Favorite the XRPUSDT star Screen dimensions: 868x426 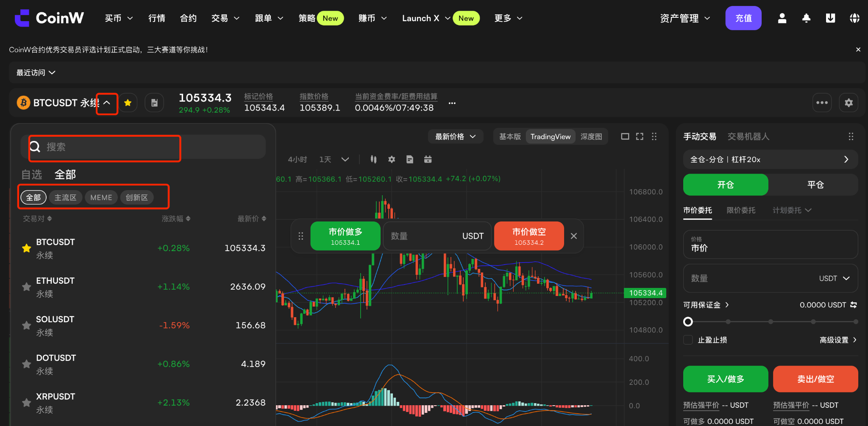(26, 402)
